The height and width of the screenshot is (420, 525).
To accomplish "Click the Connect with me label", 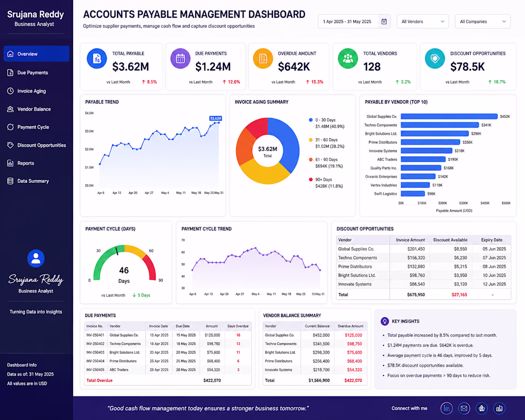I will pyautogui.click(x=409, y=408).
